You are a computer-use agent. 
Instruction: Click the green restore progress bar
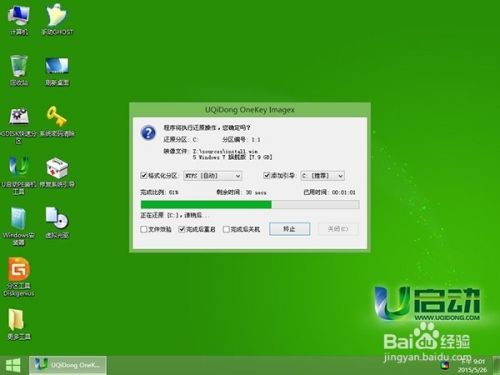(250, 204)
